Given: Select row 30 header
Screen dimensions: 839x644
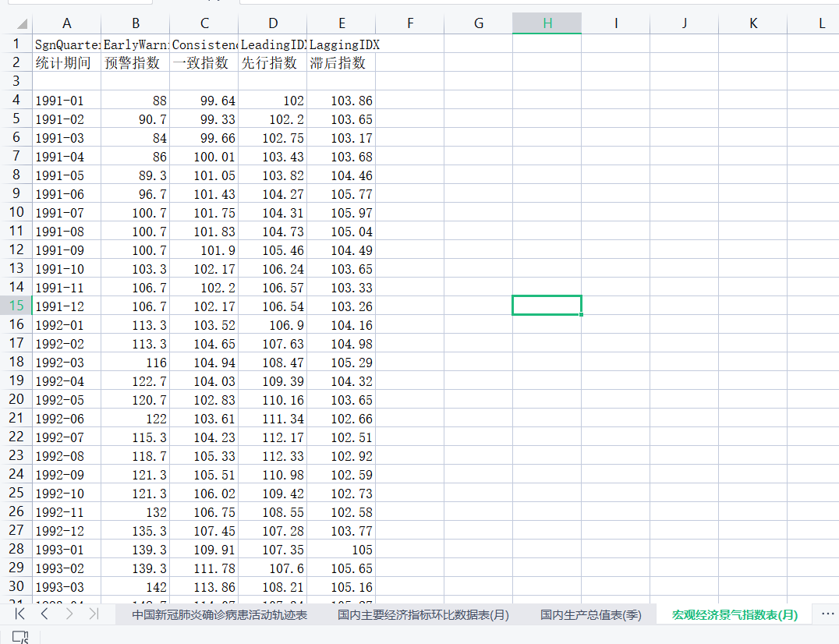Looking at the screenshot, I should (16, 586).
